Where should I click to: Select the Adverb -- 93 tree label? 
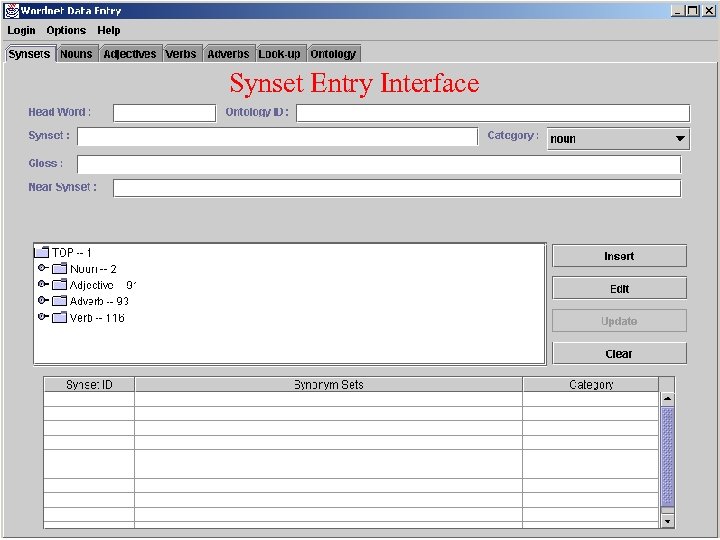pyautogui.click(x=99, y=301)
